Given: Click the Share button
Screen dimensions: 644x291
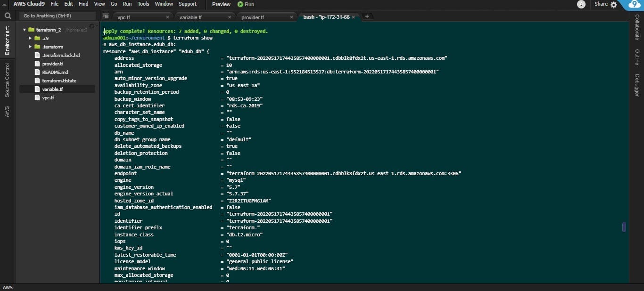Looking at the screenshot, I should coord(601,4).
